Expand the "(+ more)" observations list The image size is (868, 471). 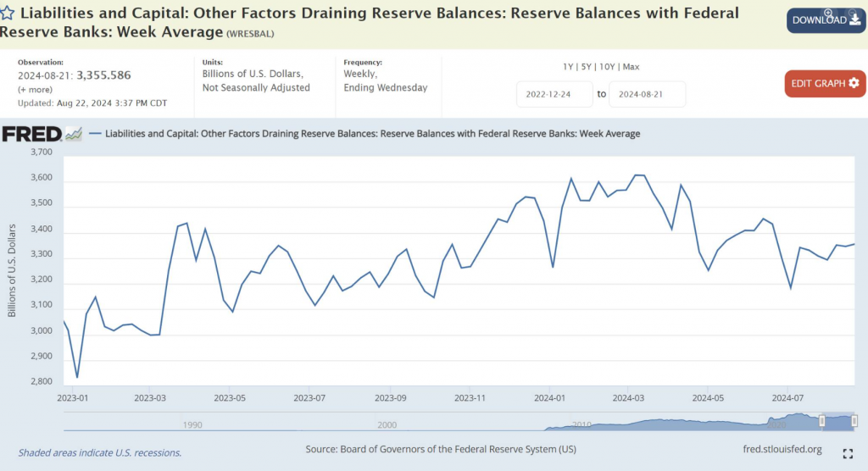point(33,89)
